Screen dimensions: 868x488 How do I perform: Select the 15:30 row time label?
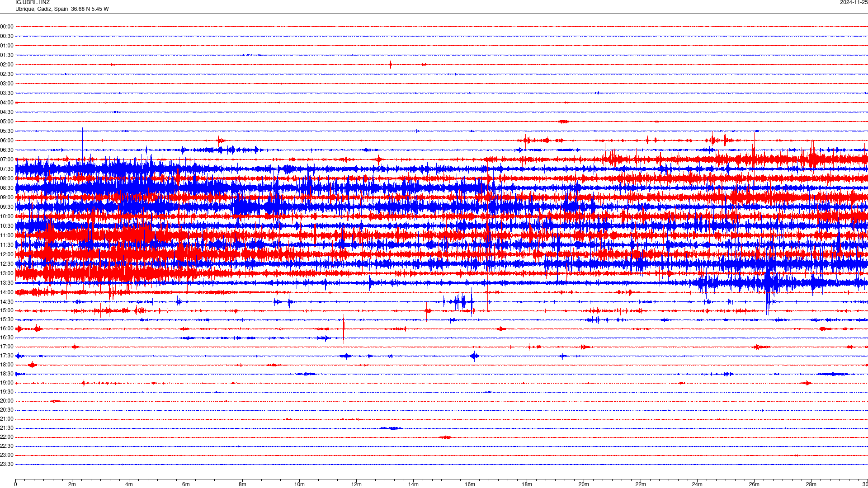coord(7,319)
